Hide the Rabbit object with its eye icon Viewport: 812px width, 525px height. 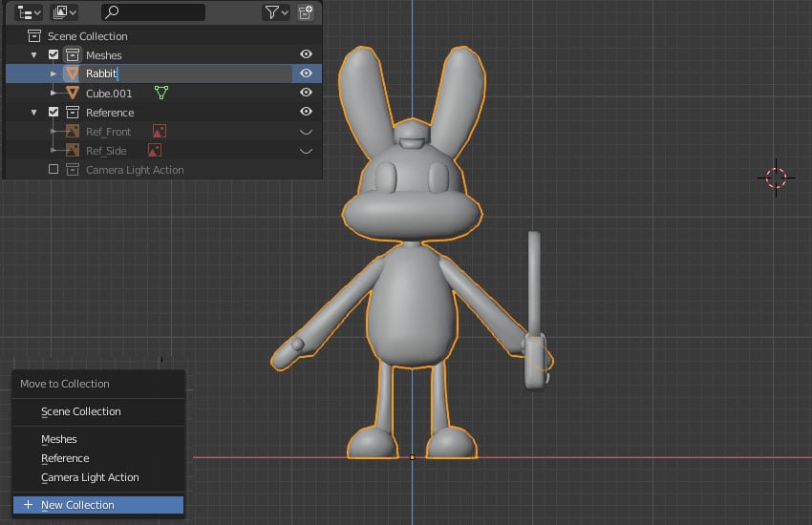pyautogui.click(x=306, y=73)
